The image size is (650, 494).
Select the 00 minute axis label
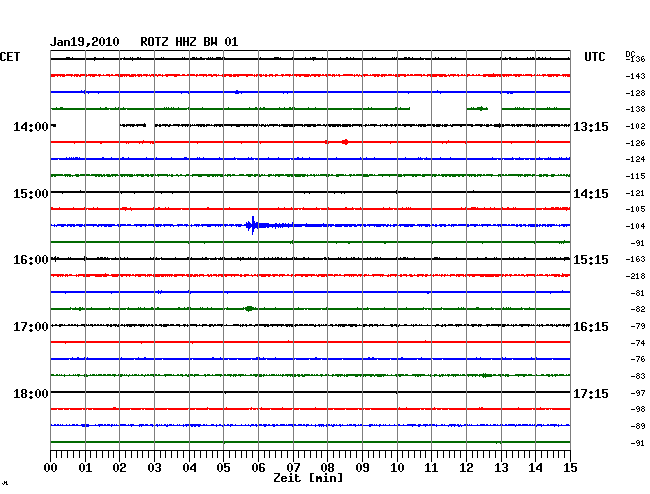point(51,468)
